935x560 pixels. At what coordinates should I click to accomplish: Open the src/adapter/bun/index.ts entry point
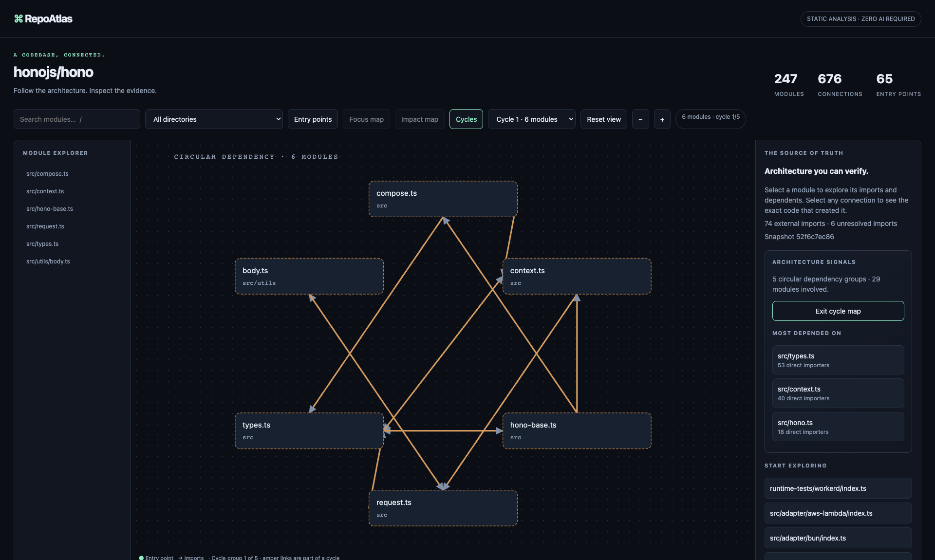point(838,538)
